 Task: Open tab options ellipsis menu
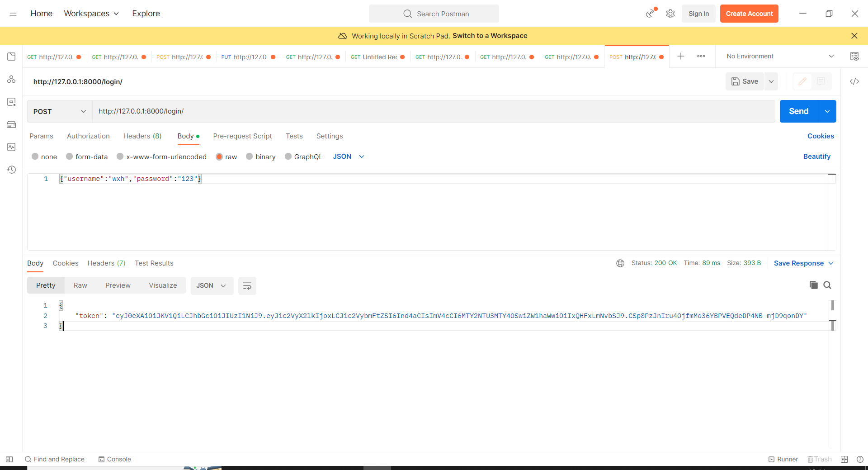point(701,56)
